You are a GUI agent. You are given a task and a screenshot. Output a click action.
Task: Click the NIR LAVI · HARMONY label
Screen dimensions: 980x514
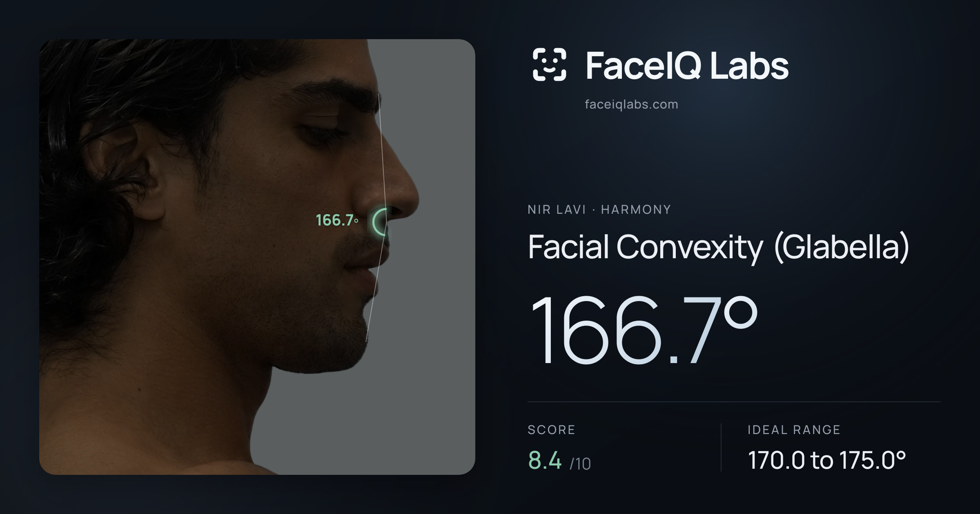[x=599, y=210]
